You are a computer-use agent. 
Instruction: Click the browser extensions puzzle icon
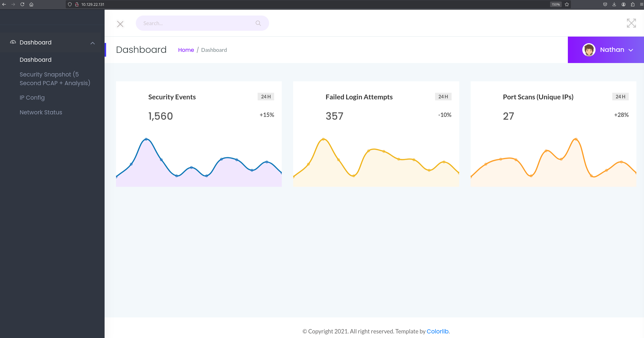[x=632, y=4]
